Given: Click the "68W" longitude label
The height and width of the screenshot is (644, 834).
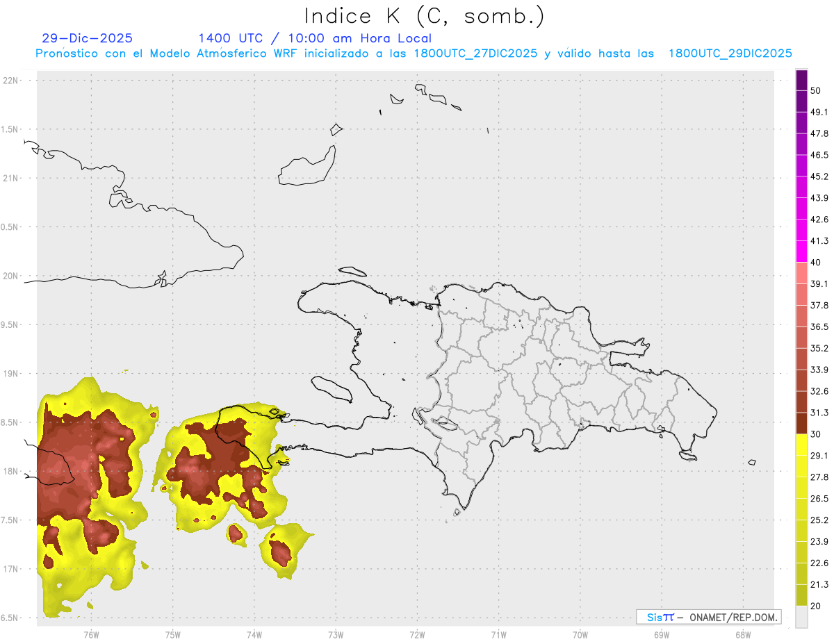Looking at the screenshot, I should 743,634.
